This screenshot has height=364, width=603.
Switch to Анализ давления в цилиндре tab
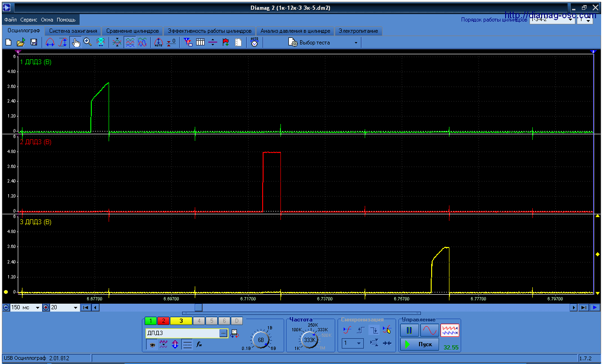[x=295, y=31]
